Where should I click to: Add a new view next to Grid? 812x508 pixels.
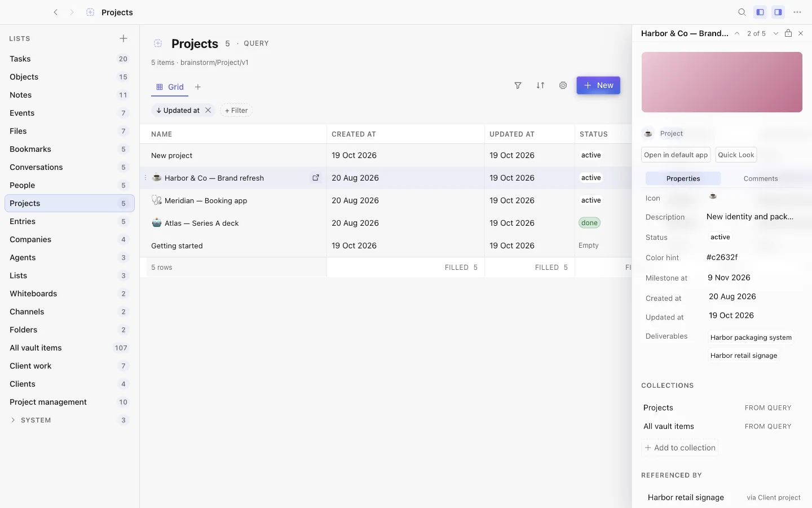198,87
